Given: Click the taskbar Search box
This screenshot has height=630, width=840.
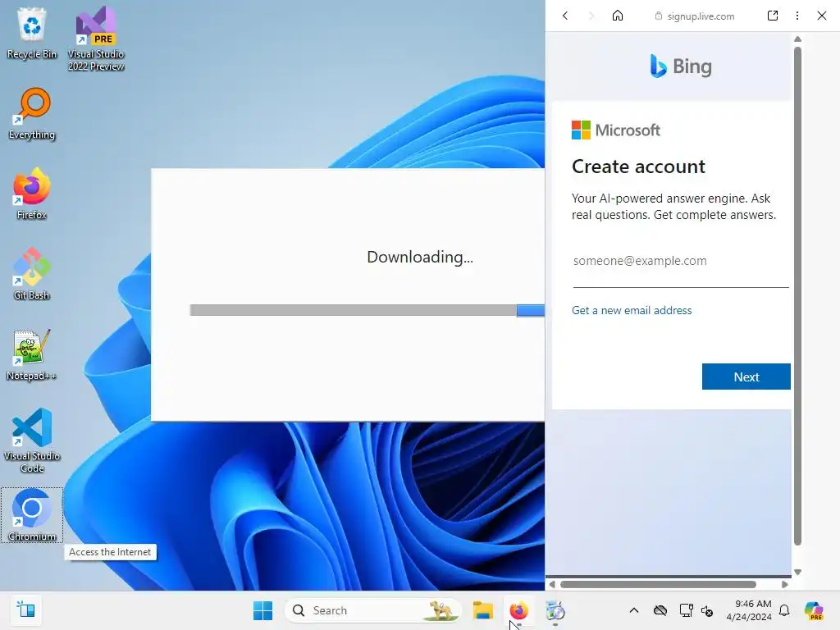Looking at the screenshot, I should tap(373, 610).
